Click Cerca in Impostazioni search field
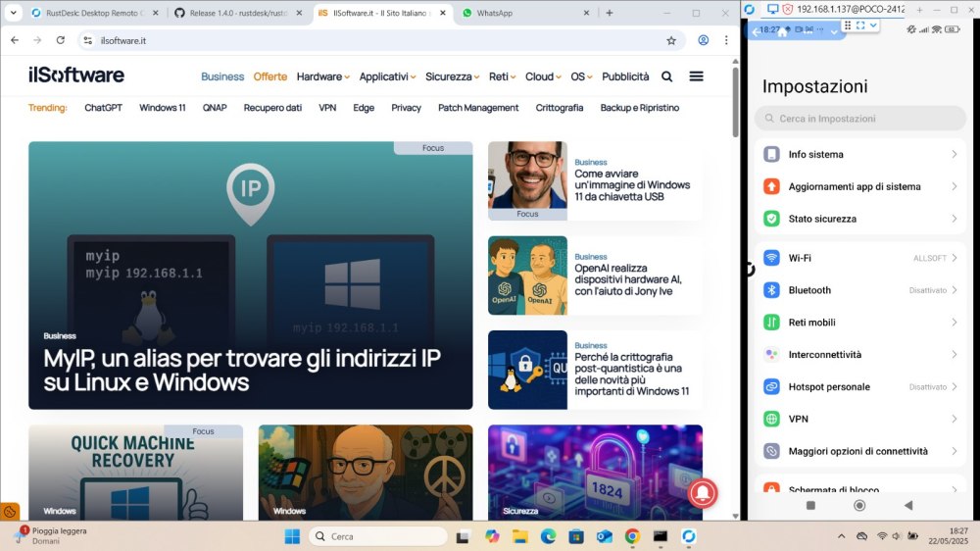Viewport: 980px width, 551px height. coord(860,119)
